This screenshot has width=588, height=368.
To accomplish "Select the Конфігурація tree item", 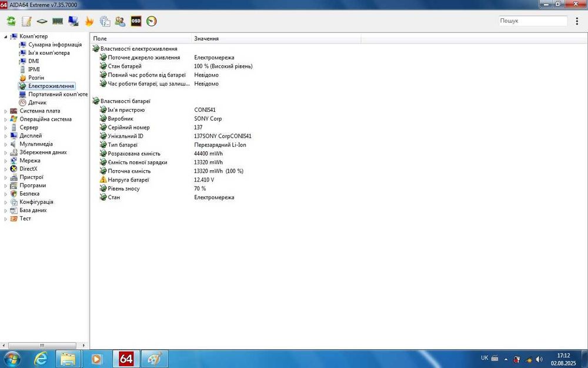I will 36,202.
